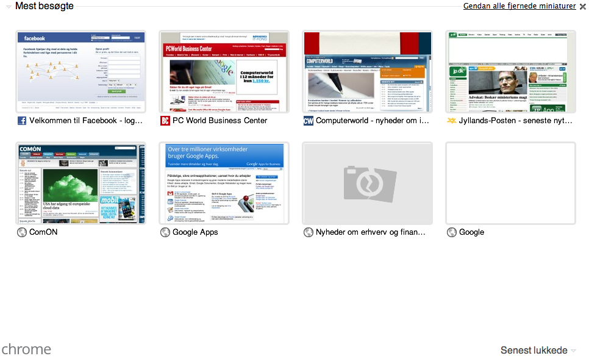The height and width of the screenshot is (364, 589).
Task: Click the ComON title text
Action: [x=43, y=232]
